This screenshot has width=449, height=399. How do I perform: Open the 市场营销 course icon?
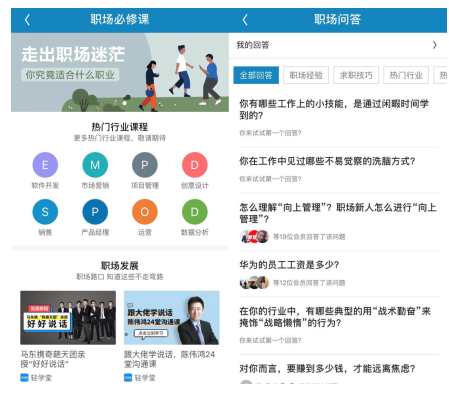(95, 165)
